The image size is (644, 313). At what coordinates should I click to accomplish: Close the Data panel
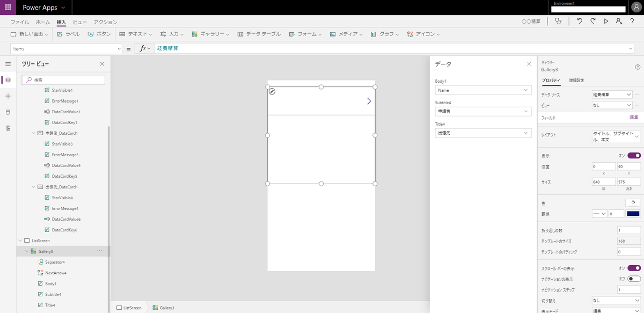pos(529,64)
